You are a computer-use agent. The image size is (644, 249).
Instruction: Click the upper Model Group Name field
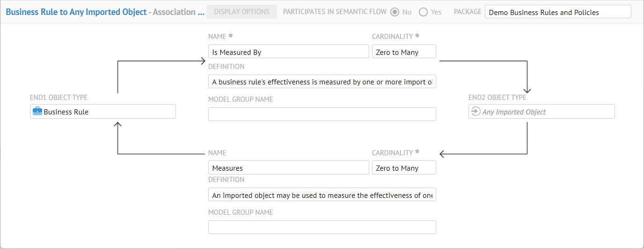pyautogui.click(x=322, y=114)
